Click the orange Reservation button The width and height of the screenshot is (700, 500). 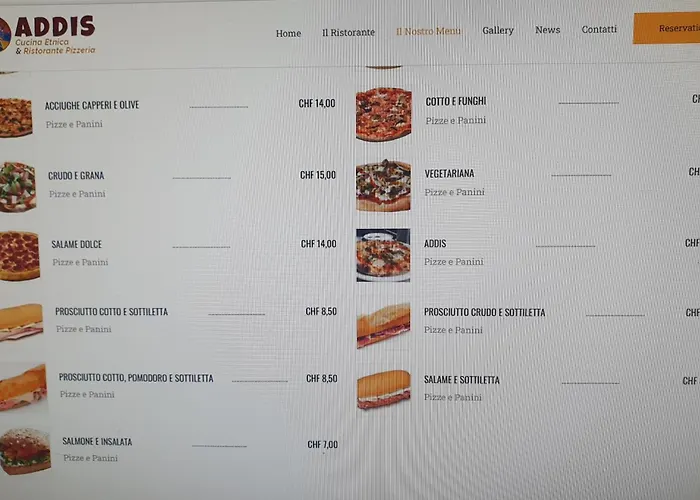coord(667,28)
